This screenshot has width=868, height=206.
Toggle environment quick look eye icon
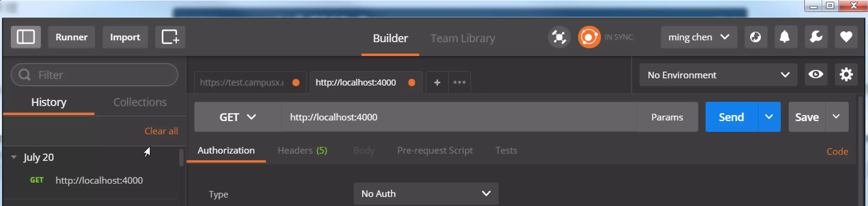click(816, 75)
